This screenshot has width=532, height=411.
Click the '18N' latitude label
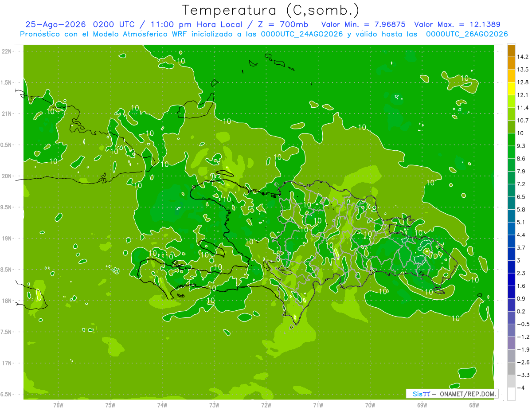coord(6,301)
